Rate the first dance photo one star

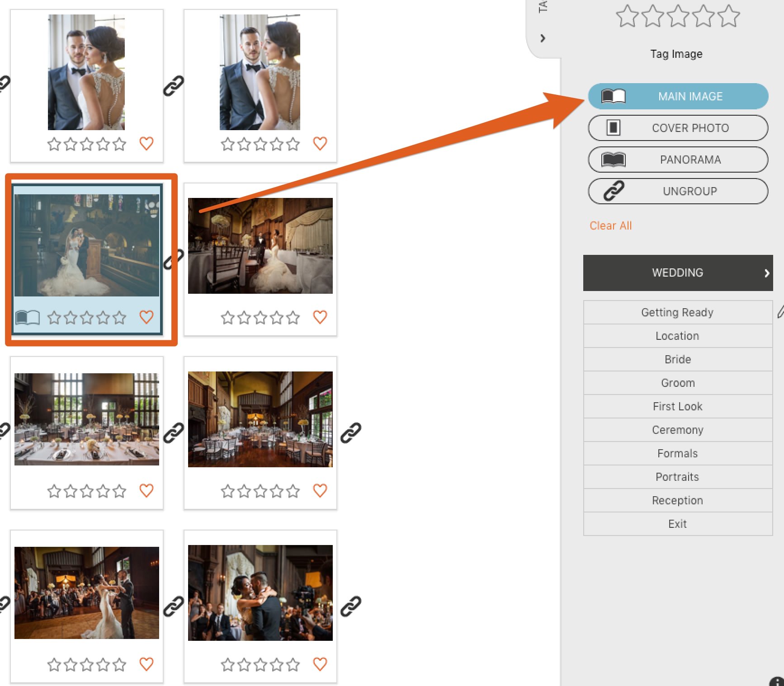coord(54,665)
